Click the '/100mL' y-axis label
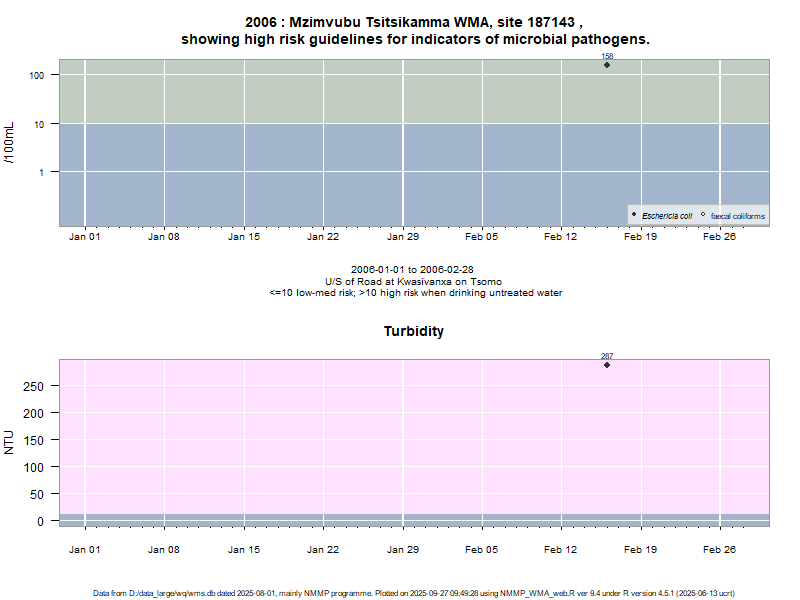800x600 pixels. point(10,142)
